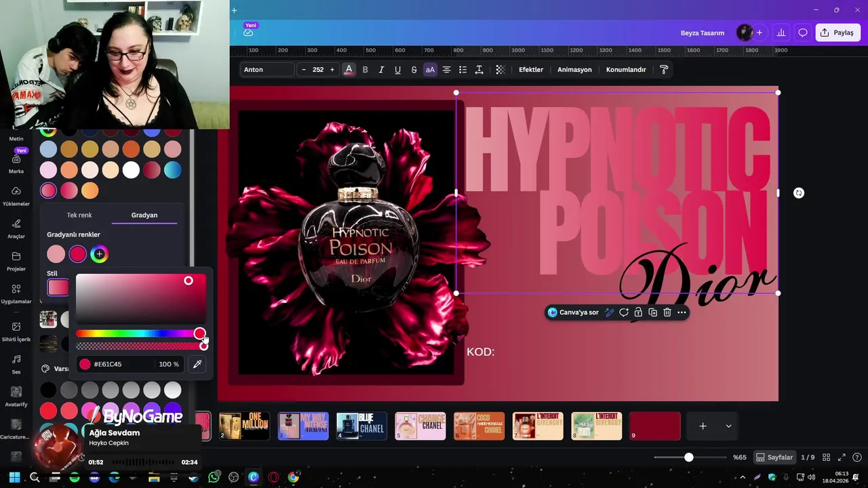
Task: Select One Million page thumbnail
Action: (244, 426)
